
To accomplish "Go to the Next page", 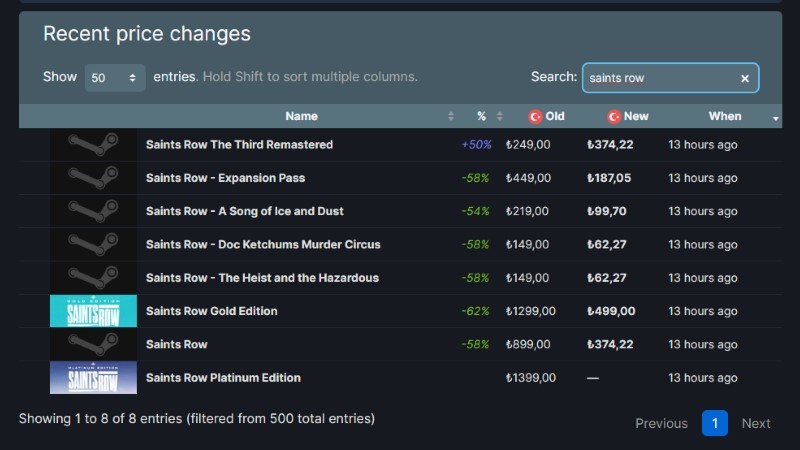I will 756,423.
